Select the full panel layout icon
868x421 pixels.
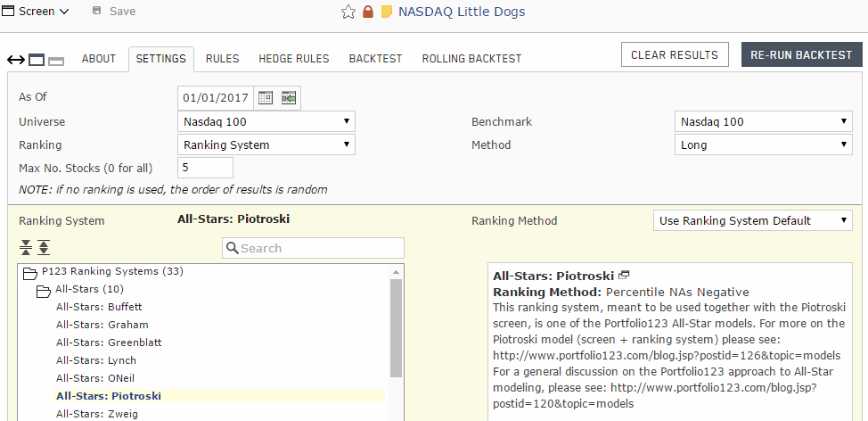point(37,60)
